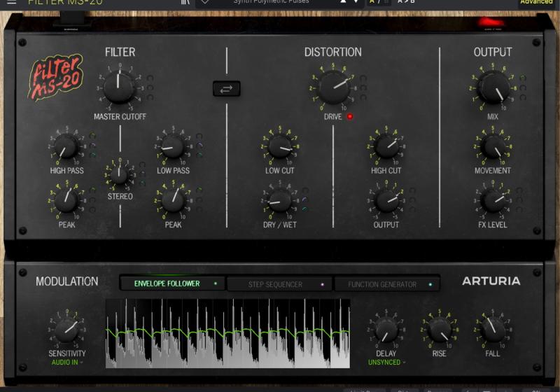Click middle modulation slot beside Low Pass knob

tap(199, 146)
